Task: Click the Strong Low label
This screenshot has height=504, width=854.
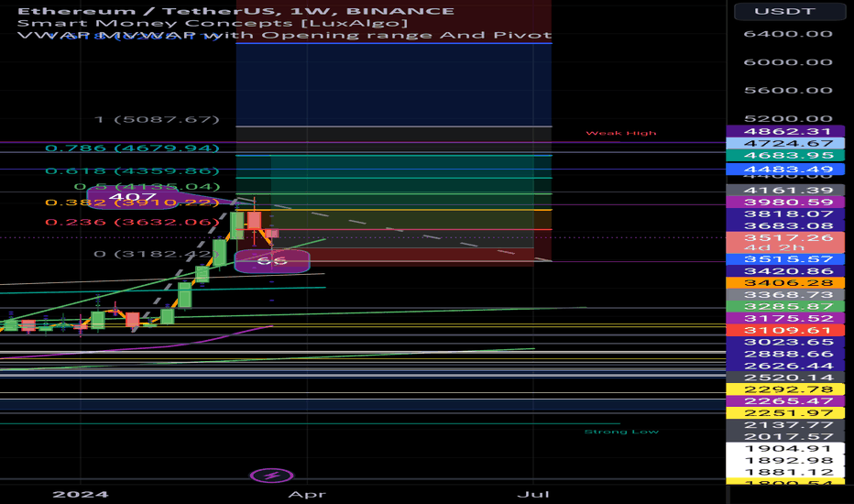Action: point(621,432)
